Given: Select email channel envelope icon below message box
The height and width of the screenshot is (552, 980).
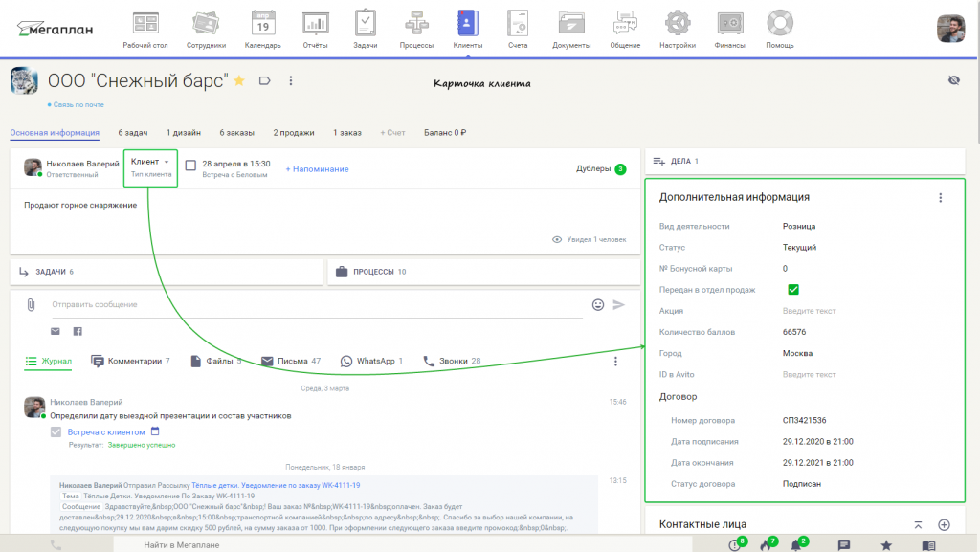Looking at the screenshot, I should pyautogui.click(x=55, y=331).
